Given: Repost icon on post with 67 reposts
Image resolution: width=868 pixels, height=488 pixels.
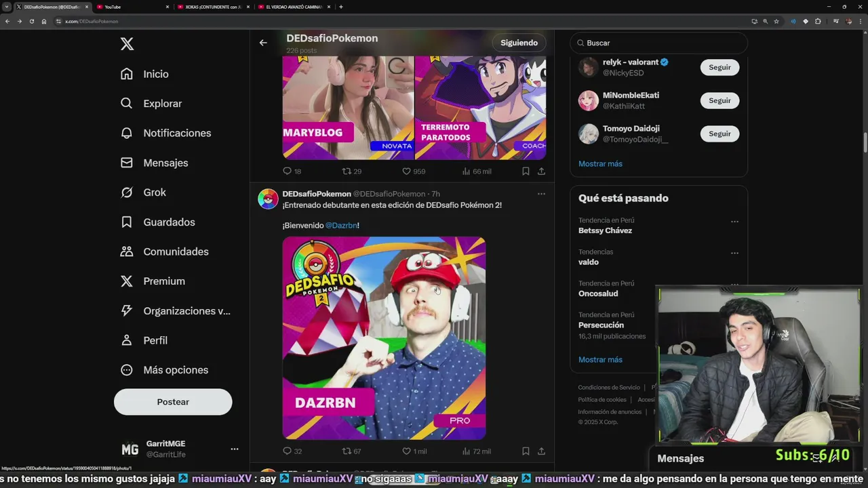Looking at the screenshot, I should coord(346,451).
